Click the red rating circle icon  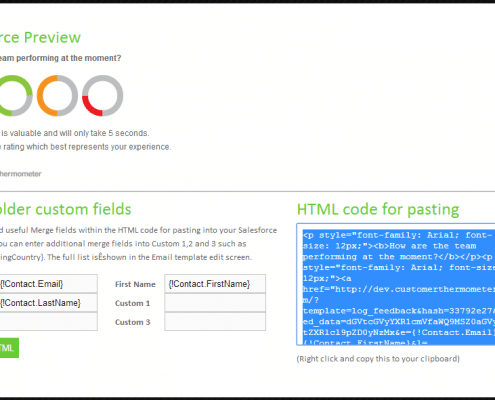point(103,96)
